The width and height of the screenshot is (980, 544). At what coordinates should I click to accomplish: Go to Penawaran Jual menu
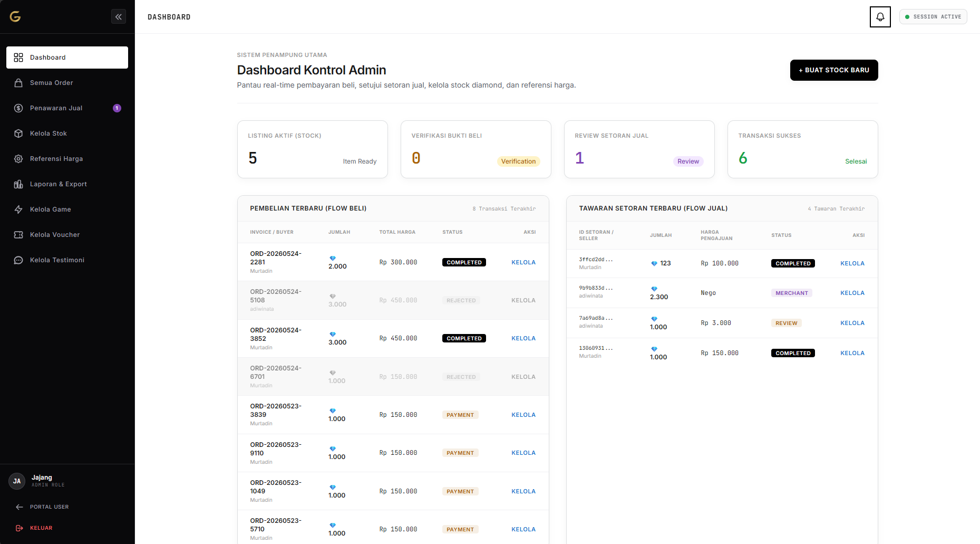67,108
